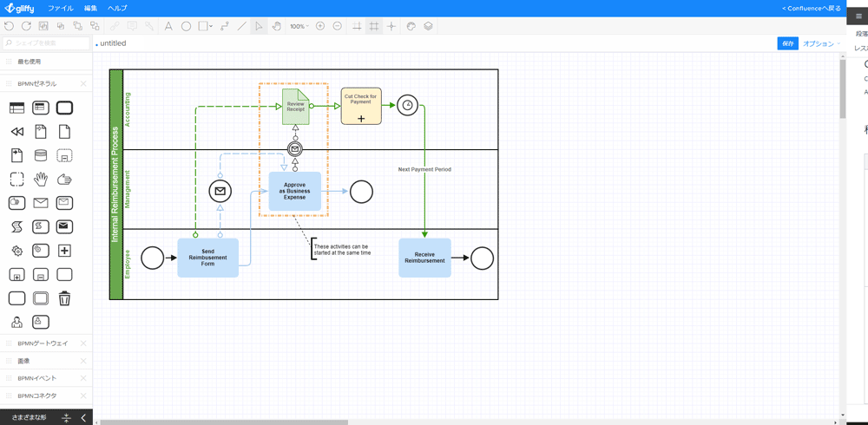Select the dashed square group shape

[17, 179]
